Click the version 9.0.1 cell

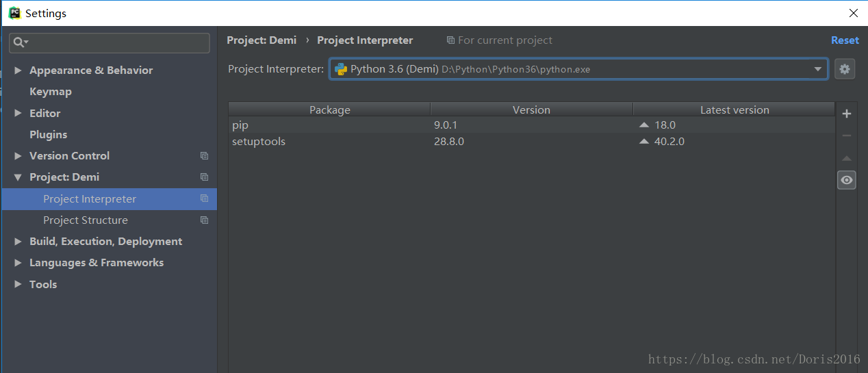point(446,125)
